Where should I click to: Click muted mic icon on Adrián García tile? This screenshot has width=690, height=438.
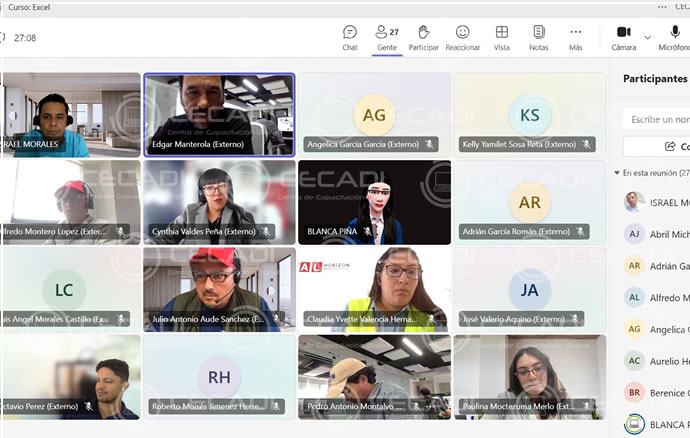580,231
